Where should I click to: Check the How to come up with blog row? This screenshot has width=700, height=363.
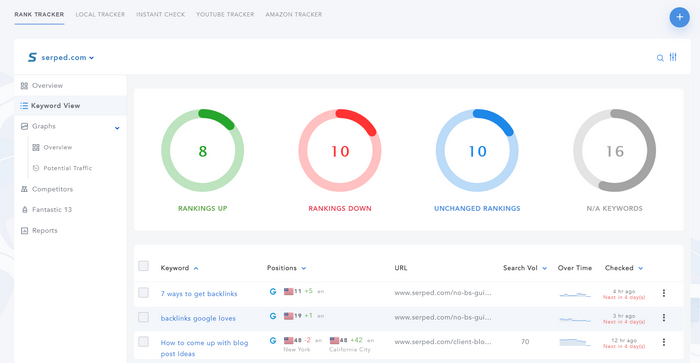coord(143,342)
